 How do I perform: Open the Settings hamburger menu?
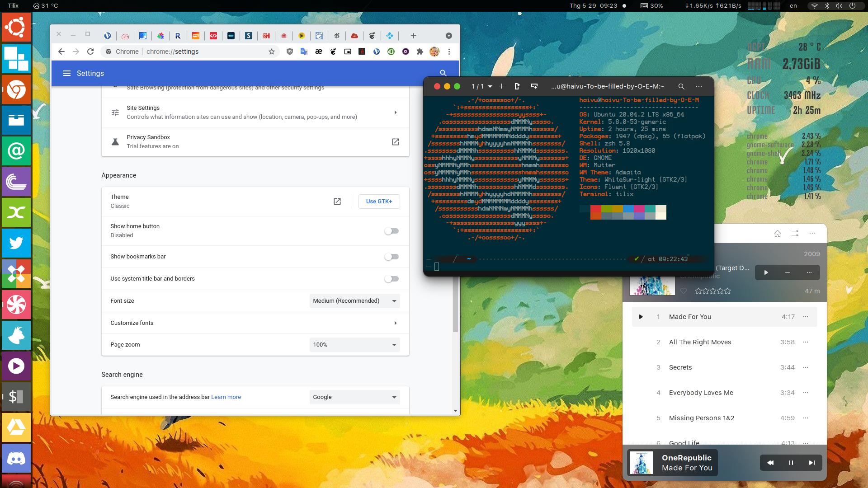point(67,73)
